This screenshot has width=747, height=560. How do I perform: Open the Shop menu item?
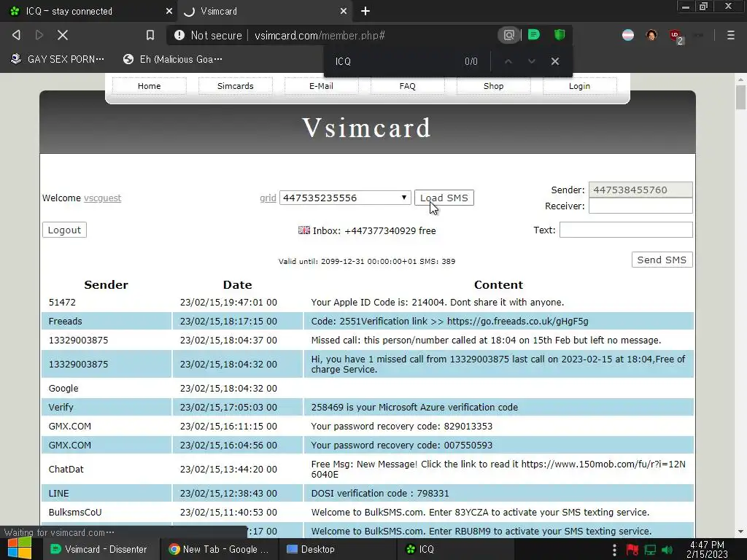pyautogui.click(x=494, y=86)
